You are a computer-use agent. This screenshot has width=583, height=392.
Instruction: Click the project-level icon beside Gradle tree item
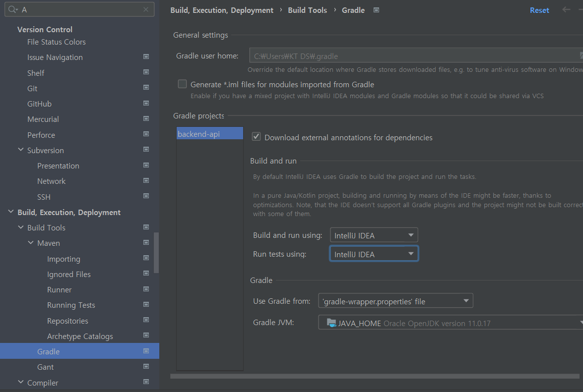click(146, 351)
